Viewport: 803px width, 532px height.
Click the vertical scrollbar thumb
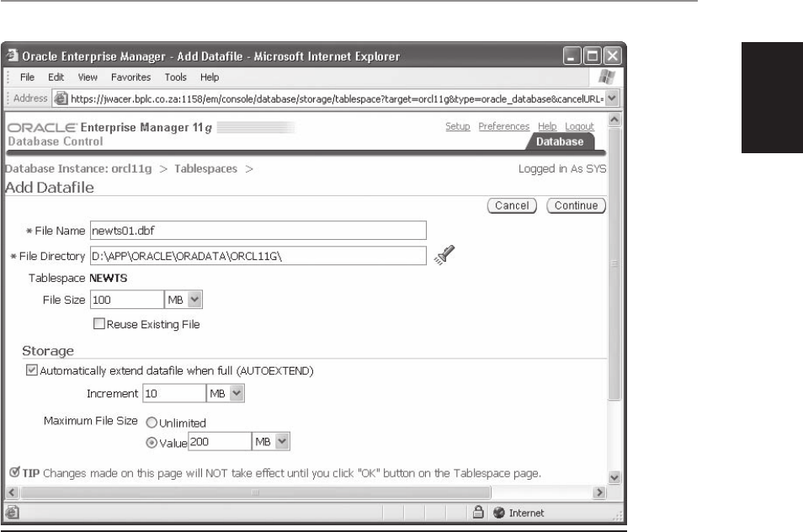(614, 263)
